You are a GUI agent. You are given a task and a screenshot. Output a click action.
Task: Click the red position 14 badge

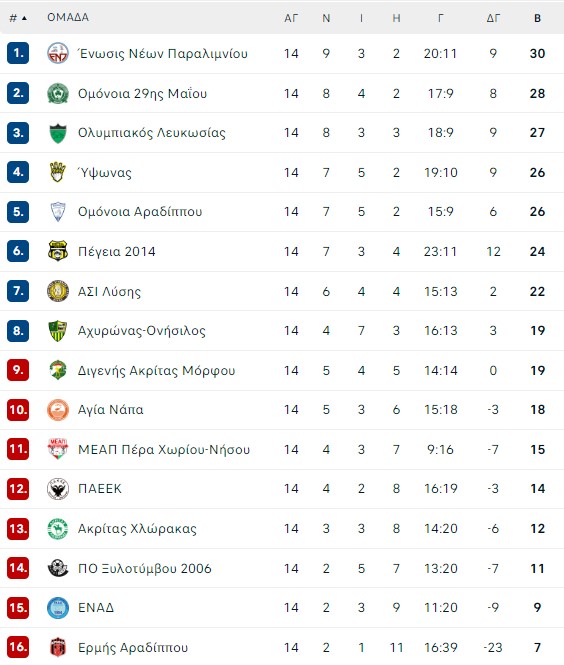click(x=18, y=568)
